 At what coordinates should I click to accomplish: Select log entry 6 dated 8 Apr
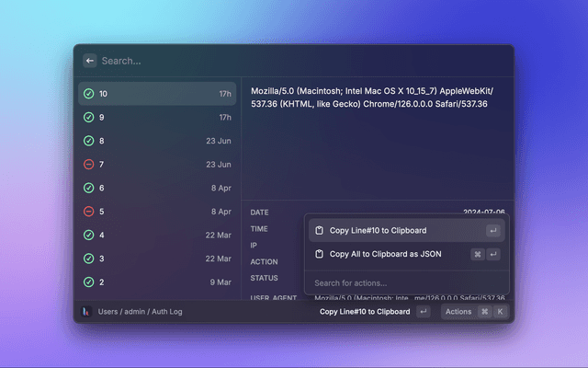pyautogui.click(x=156, y=188)
